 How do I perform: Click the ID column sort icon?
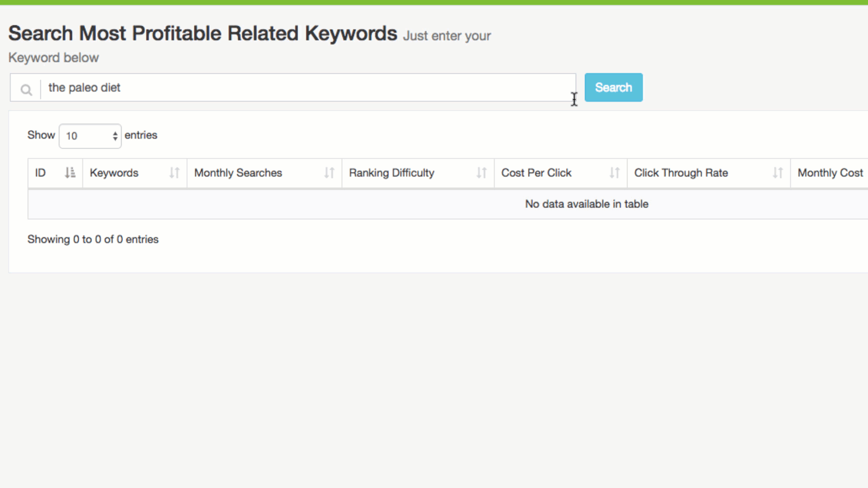point(70,173)
